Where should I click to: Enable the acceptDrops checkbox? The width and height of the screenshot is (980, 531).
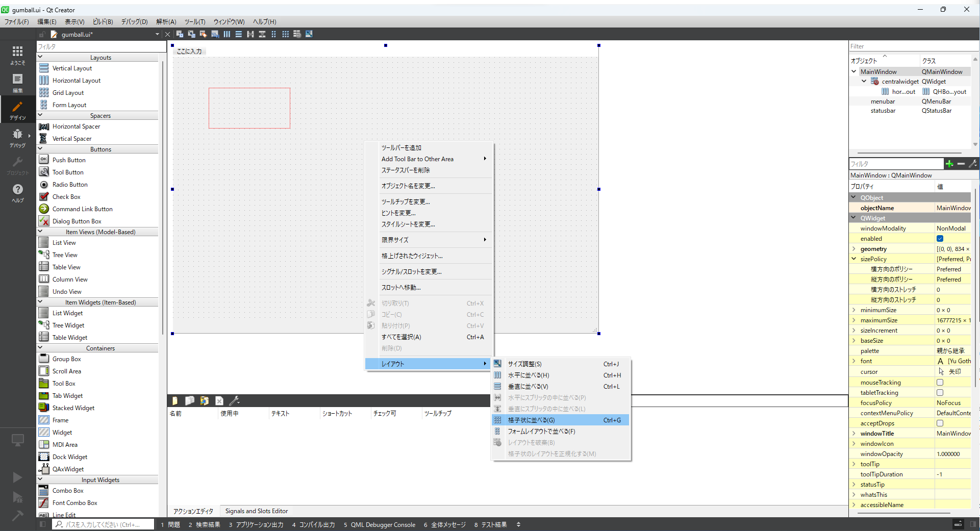940,423
